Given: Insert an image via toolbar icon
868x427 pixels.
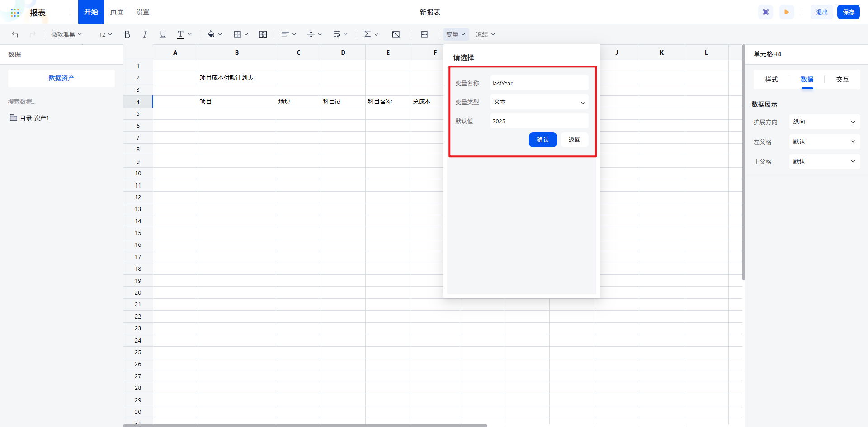Looking at the screenshot, I should 424,34.
